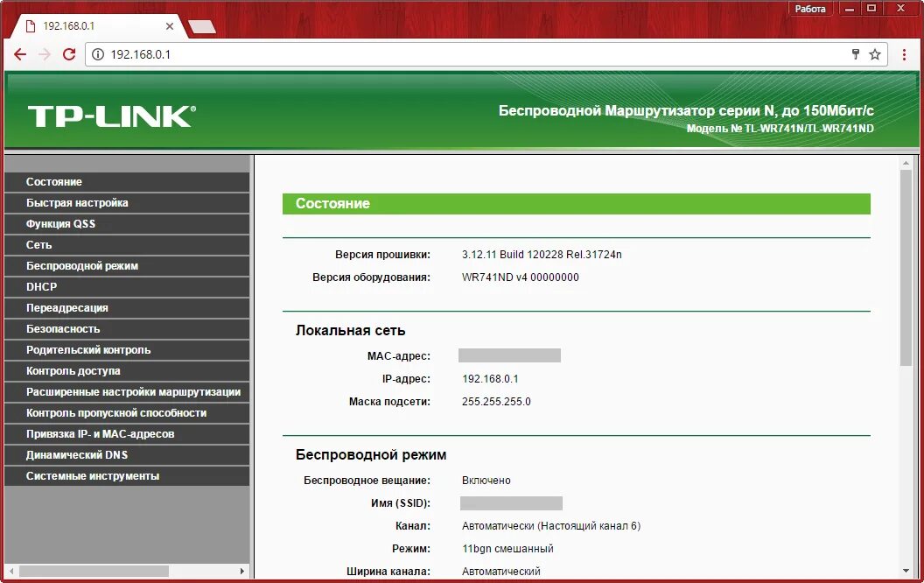
Task: Click the Ширина канала Автоматический value
Action: 500,572
